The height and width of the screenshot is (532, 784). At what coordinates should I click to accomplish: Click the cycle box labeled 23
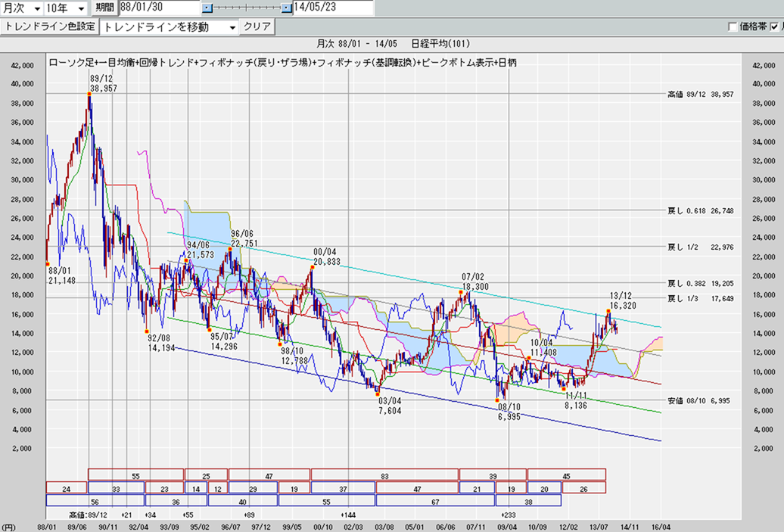[x=164, y=488]
